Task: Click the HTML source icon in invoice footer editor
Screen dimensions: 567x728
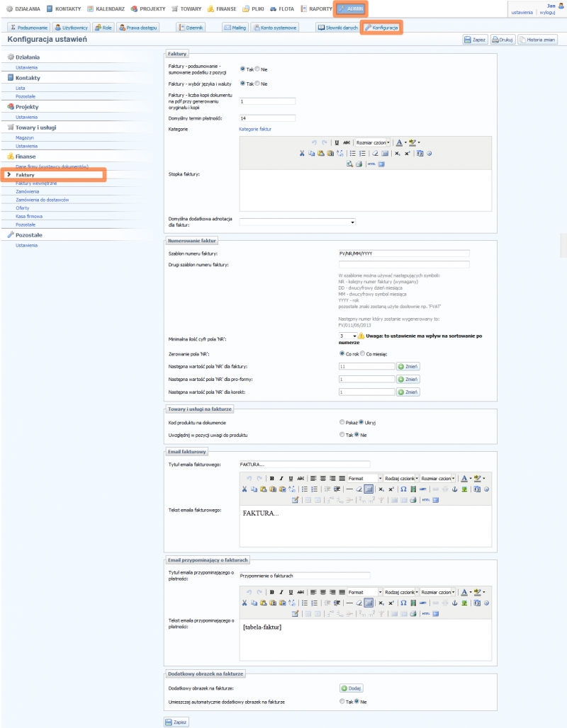Action: (371, 164)
